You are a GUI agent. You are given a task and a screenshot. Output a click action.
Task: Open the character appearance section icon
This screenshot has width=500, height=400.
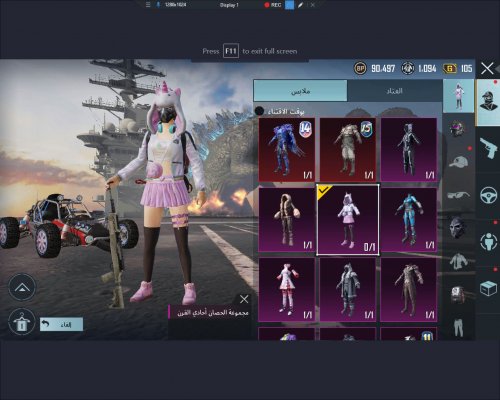point(488,102)
